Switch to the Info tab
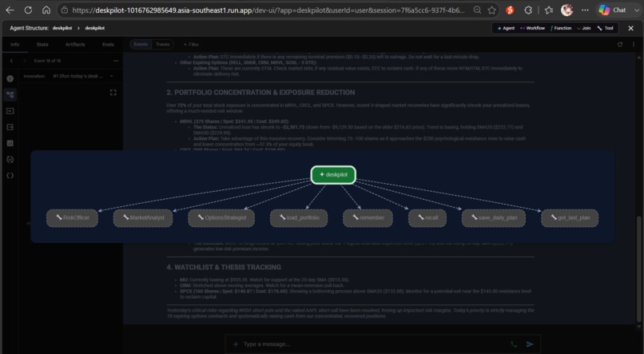Image resolution: width=644 pixels, height=354 pixels. point(15,45)
